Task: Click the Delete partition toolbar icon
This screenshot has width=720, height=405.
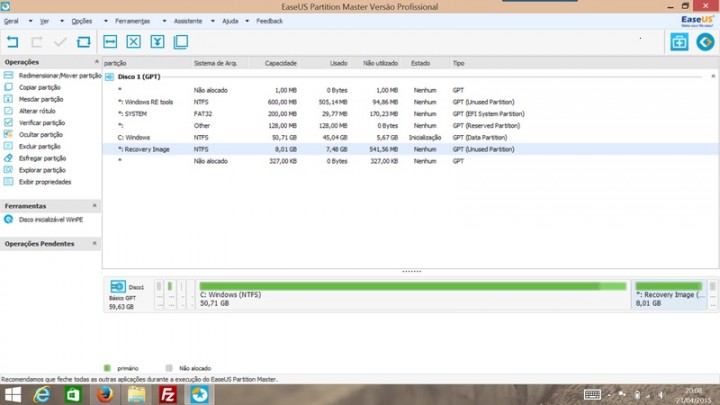Action: [134, 42]
